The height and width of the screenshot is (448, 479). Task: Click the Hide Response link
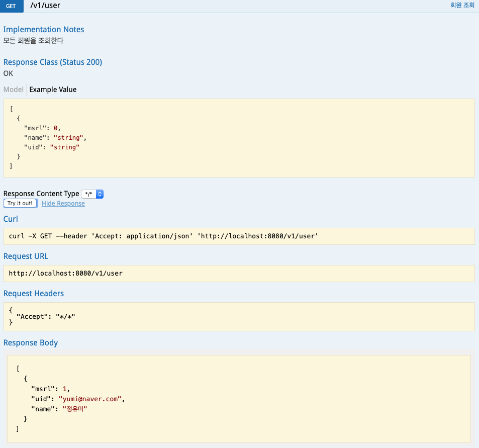63,204
